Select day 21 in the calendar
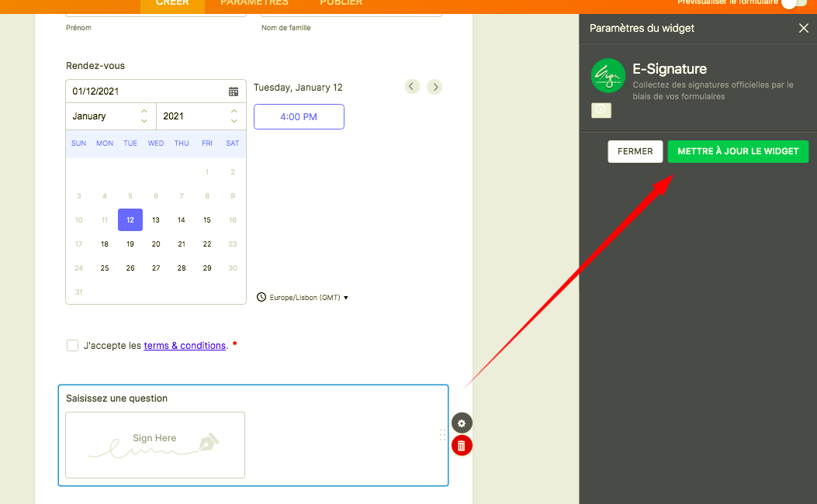The image size is (817, 504). pos(182,243)
